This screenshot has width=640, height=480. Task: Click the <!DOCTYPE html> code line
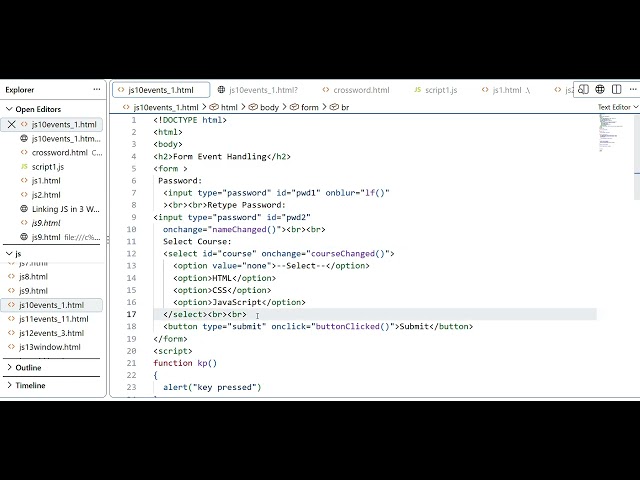pyautogui.click(x=190, y=120)
